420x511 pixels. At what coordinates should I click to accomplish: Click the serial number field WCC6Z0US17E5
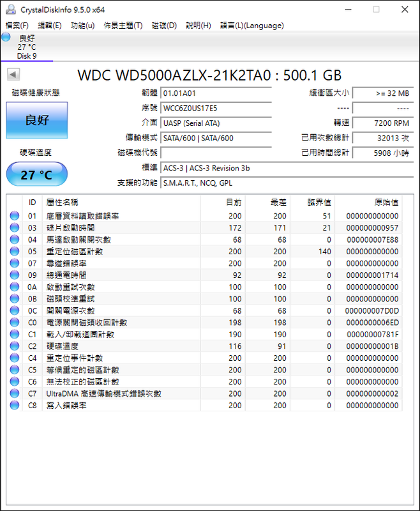click(x=216, y=108)
